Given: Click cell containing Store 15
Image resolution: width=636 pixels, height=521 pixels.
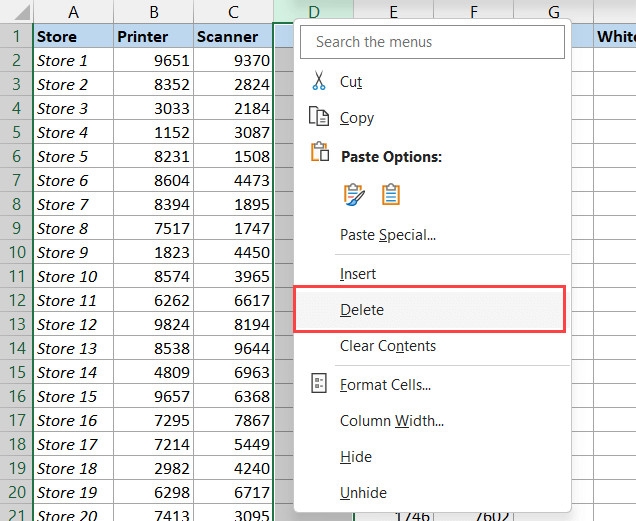Looking at the screenshot, I should (x=73, y=396).
